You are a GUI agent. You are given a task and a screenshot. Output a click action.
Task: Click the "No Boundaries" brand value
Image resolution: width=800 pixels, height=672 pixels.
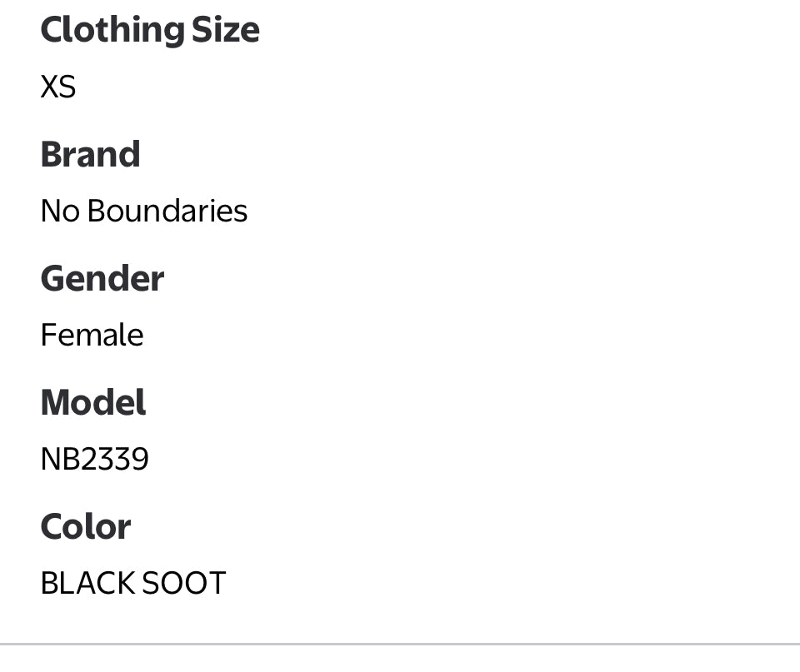[143, 211]
